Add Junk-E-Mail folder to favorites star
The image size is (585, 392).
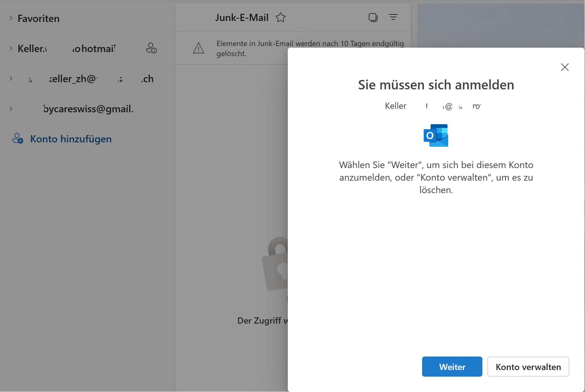tap(281, 18)
